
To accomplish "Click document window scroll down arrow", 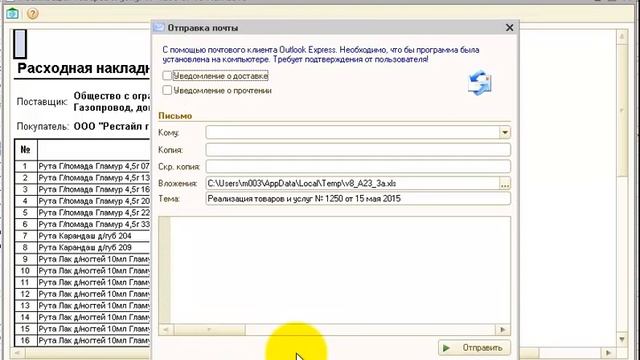I will (x=622, y=339).
